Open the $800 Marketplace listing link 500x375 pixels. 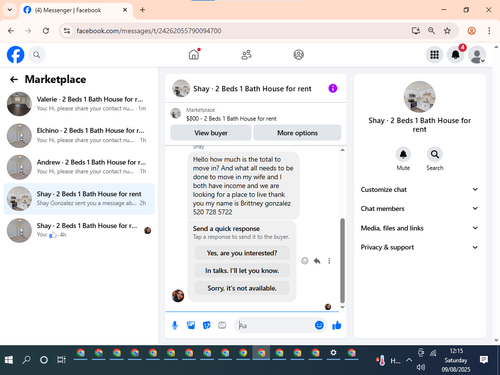pyautogui.click(x=231, y=119)
